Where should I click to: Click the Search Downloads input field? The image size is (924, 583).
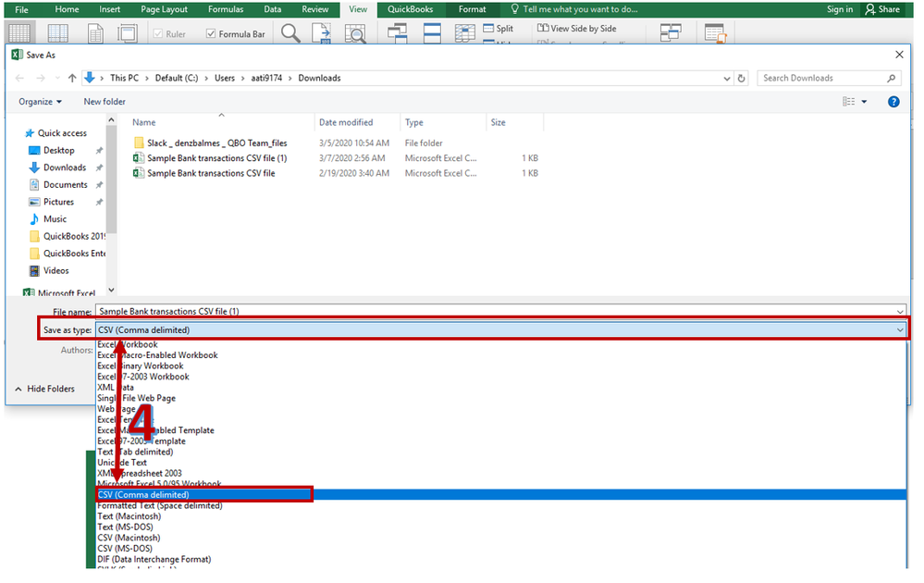click(x=822, y=78)
